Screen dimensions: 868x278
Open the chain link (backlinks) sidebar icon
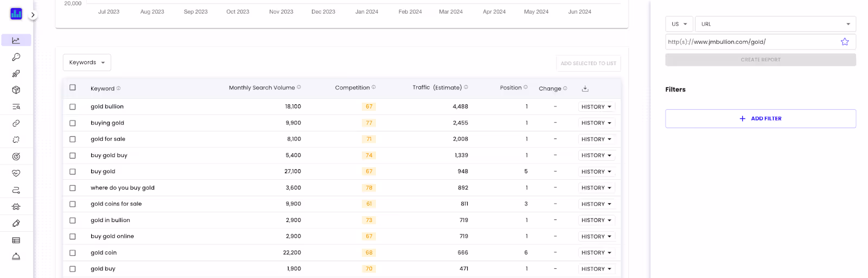[x=16, y=123]
